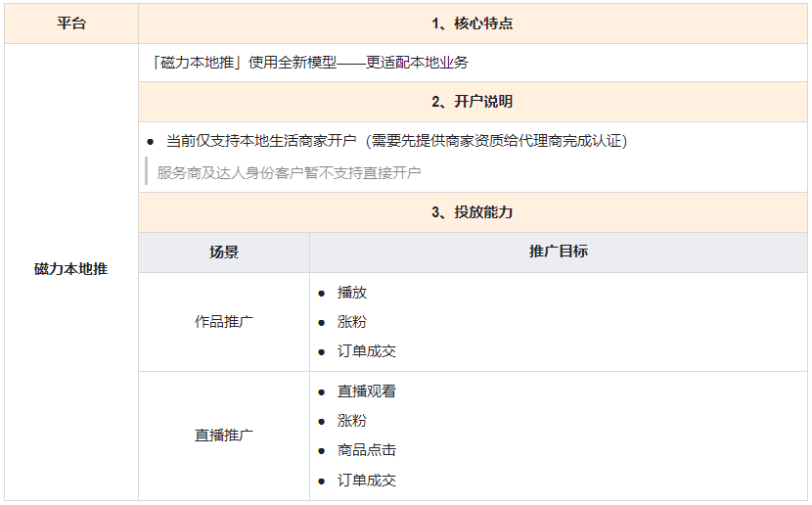Click the line 当前仅支持本地生活商家开户
Screen dimensions: 812x505
click(396, 141)
